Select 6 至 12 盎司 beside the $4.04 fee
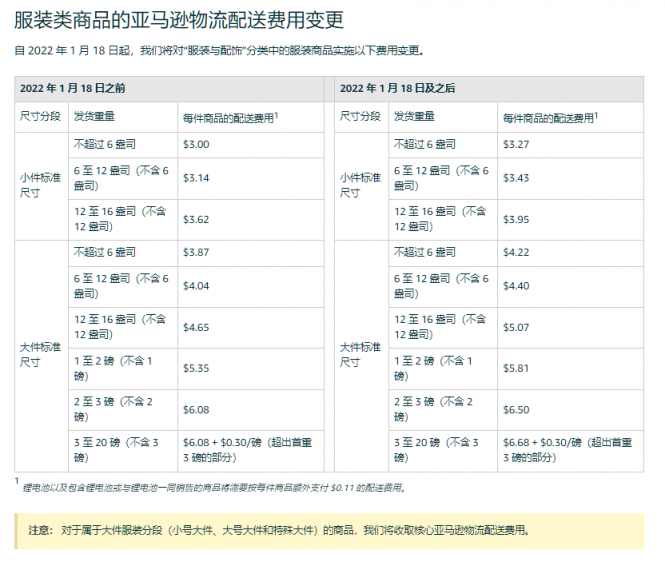 (121, 286)
